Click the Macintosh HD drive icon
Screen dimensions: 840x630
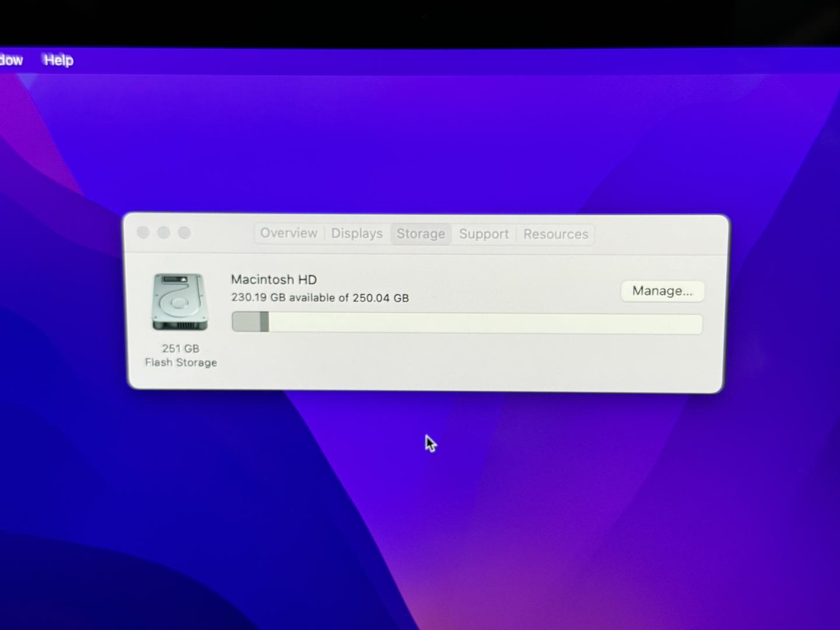pos(180,302)
